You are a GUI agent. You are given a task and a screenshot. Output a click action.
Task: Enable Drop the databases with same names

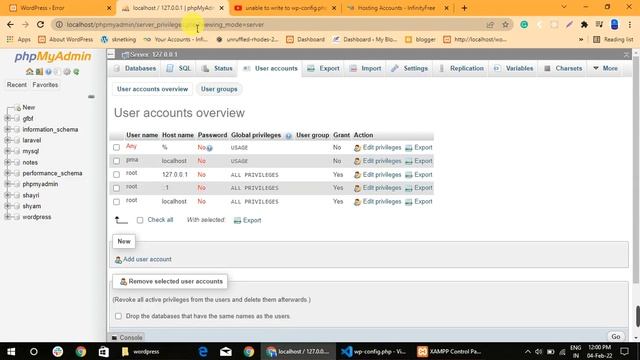(118, 316)
